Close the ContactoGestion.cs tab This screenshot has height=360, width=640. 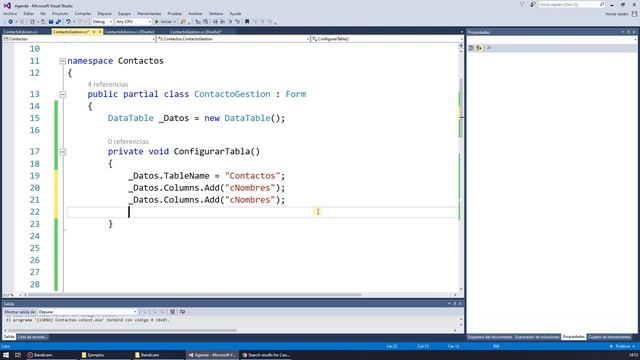[100, 32]
